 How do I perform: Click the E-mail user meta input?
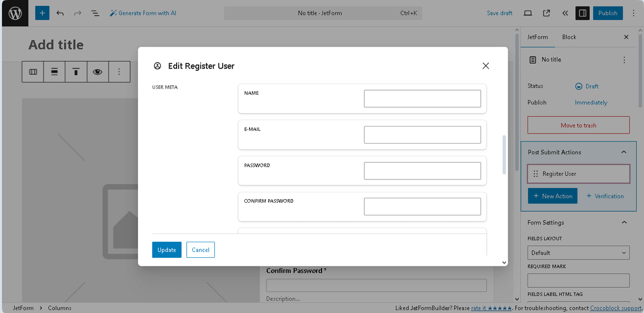(422, 135)
